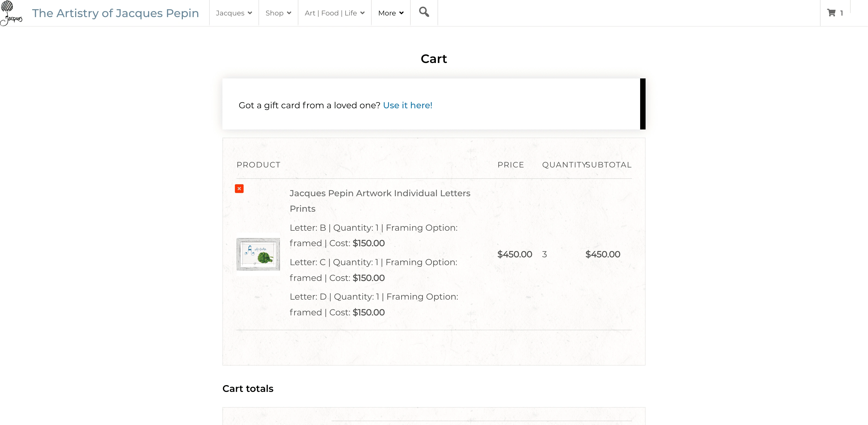Viewport: 868px width, 425px height.
Task: Click the Cart page title
Action: tap(434, 59)
